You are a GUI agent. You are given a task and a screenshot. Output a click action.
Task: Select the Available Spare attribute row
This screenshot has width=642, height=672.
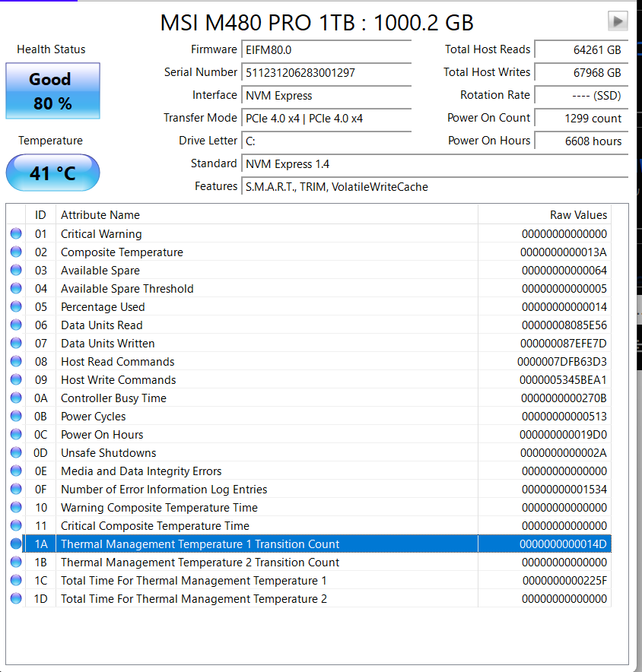[266, 271]
